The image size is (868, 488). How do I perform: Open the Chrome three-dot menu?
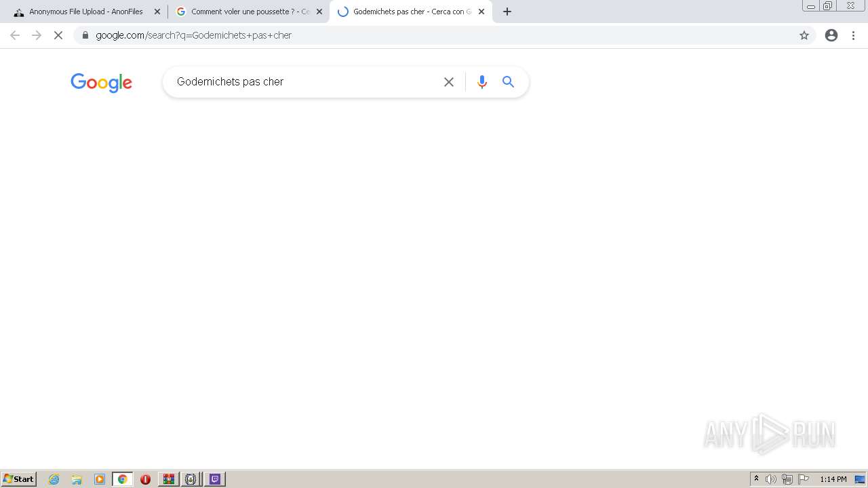854,35
